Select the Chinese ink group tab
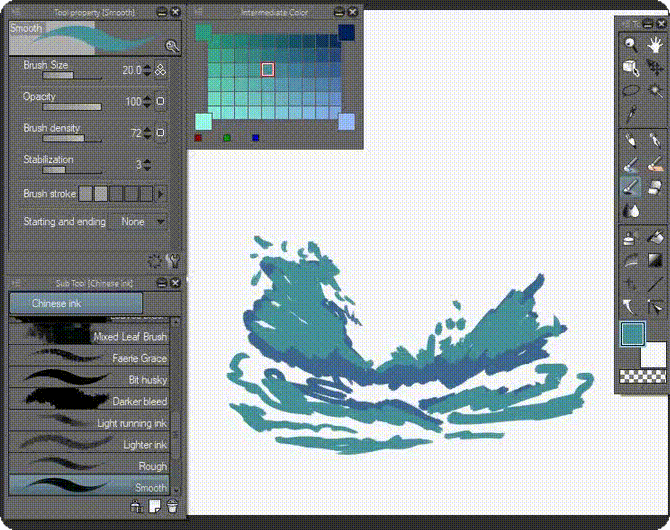 [x=76, y=303]
